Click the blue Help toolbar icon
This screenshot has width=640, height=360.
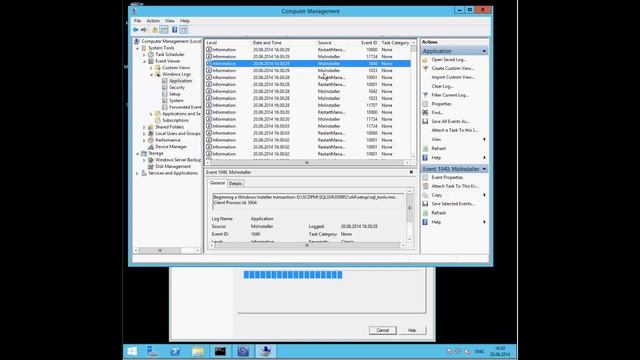point(174,30)
